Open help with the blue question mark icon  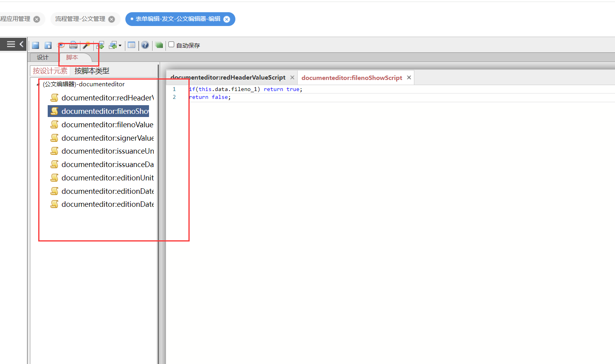[145, 45]
